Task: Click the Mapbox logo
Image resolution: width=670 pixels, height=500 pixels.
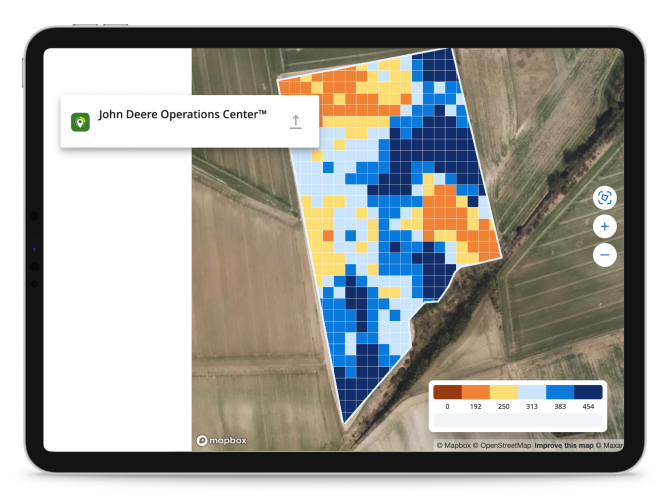Action: coord(221,440)
